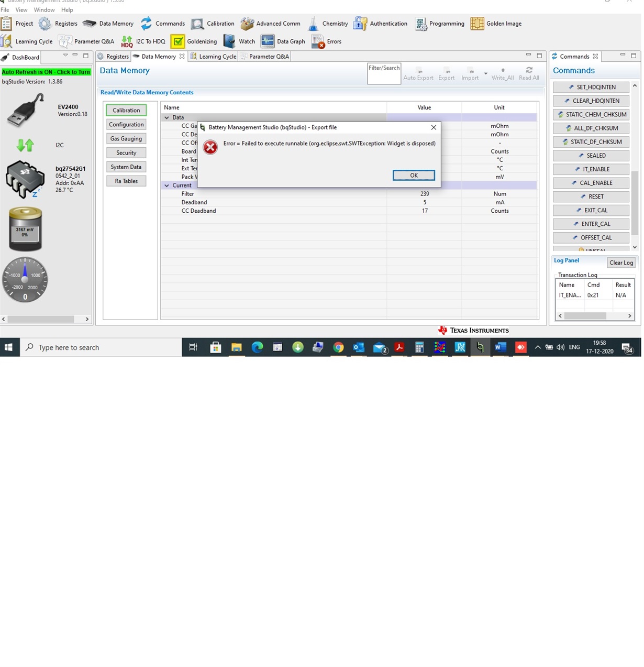Open the Help menu

click(67, 10)
